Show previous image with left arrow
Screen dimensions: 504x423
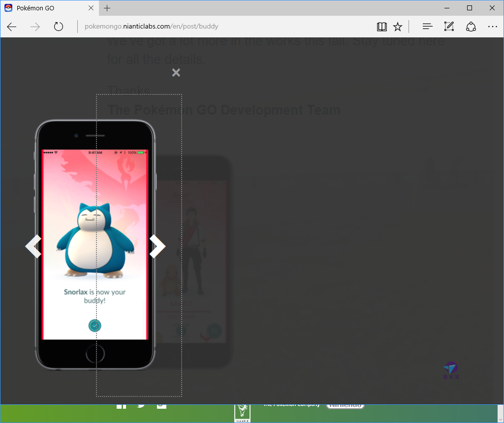(33, 246)
